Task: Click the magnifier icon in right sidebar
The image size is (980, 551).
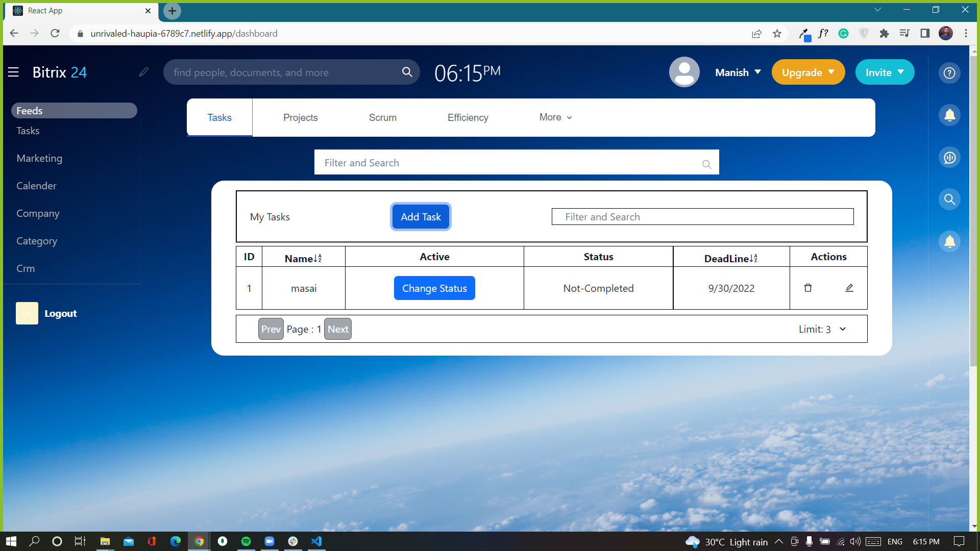Action: point(949,199)
